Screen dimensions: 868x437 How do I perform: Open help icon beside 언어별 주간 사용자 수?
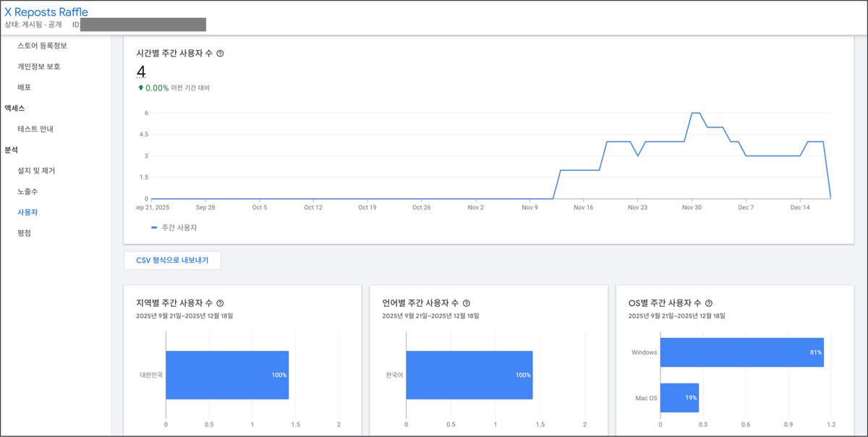[x=467, y=303]
